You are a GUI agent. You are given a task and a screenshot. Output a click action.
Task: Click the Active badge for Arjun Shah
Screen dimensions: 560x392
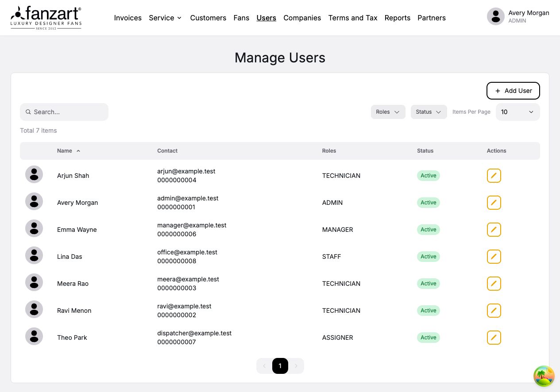tap(429, 176)
